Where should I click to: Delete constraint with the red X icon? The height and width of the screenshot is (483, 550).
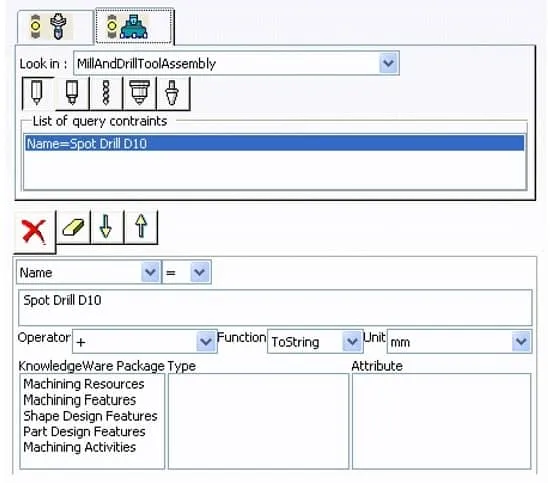click(34, 231)
